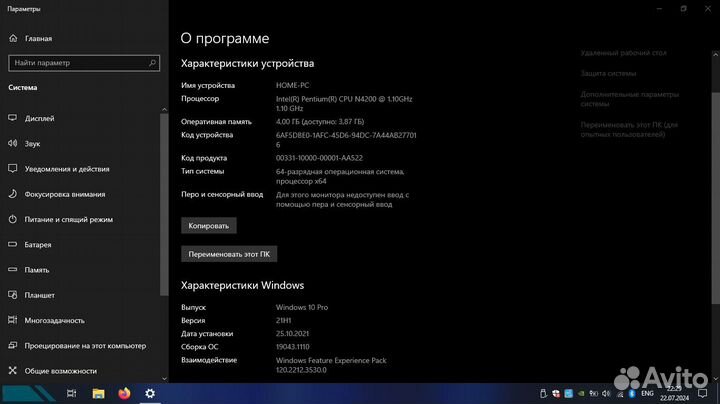Launch Firefox from the taskbar
This screenshot has width=720, height=404.
(x=124, y=393)
